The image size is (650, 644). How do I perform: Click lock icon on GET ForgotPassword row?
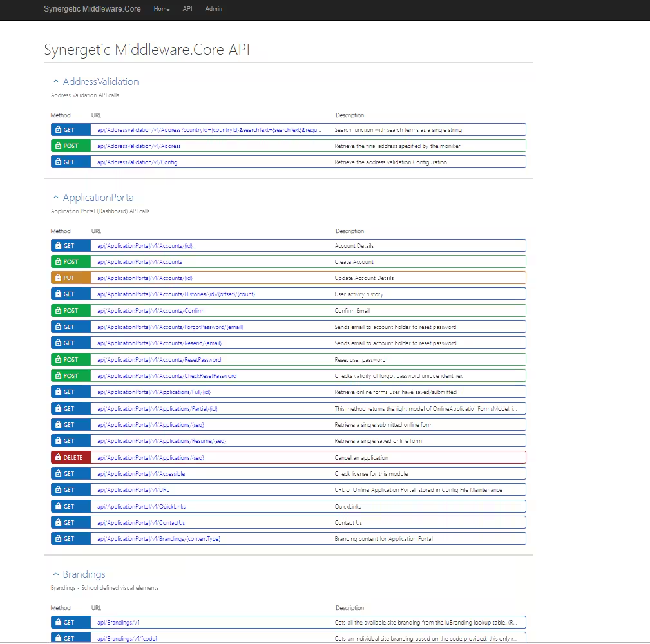58,327
